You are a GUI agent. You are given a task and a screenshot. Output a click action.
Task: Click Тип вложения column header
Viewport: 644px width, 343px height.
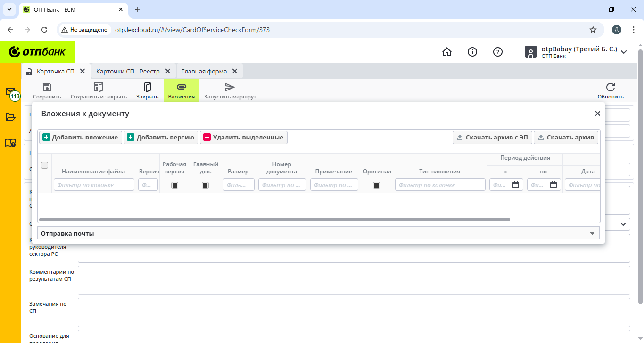tap(440, 171)
